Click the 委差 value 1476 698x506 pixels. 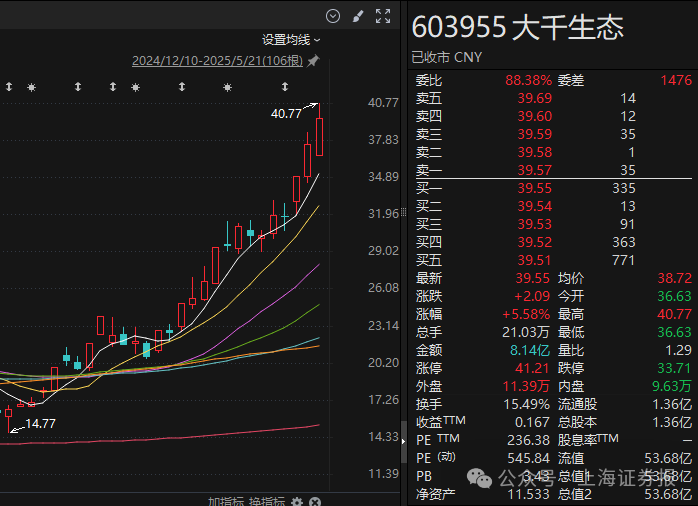click(x=676, y=81)
